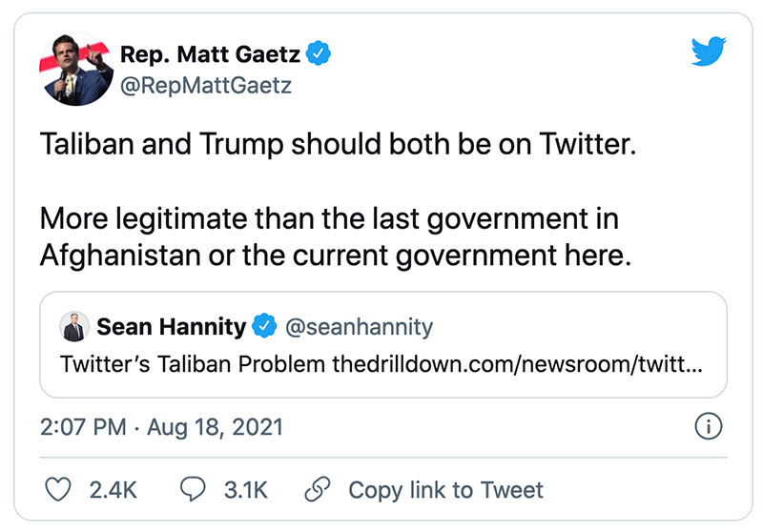Open the quoted "Twitter's Taliban Problem" text
The image size is (763, 532).
click(193, 363)
